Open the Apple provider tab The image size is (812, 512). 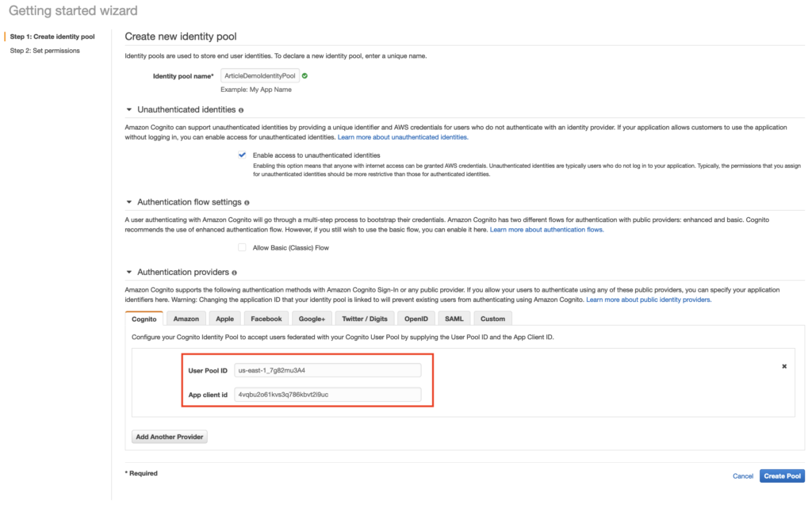(x=224, y=319)
